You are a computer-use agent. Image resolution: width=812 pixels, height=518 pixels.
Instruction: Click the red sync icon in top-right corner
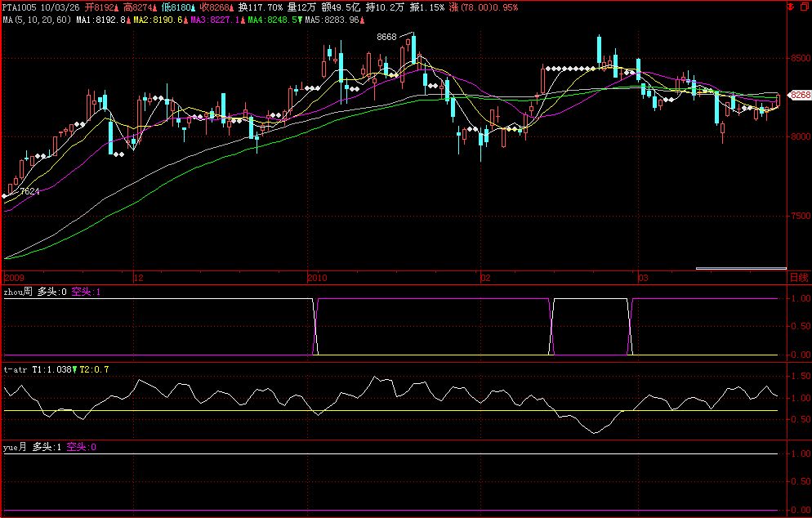click(x=791, y=7)
